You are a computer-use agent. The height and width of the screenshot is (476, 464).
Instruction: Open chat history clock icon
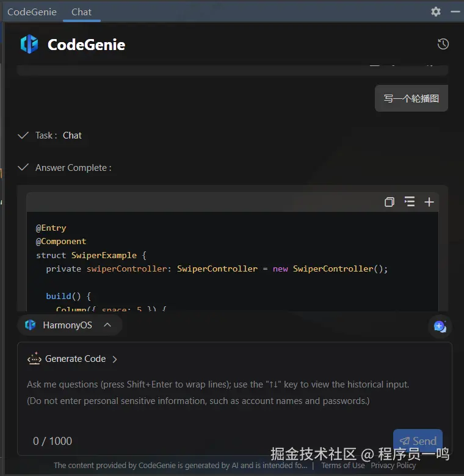click(x=443, y=44)
